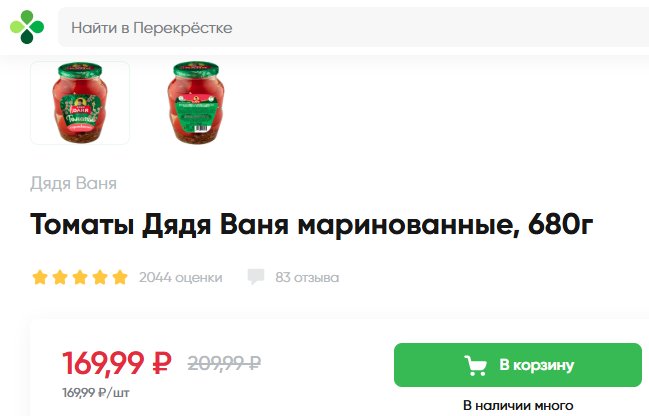Click the shopping cart icon on the green button
649x416 pixels.
click(x=475, y=365)
